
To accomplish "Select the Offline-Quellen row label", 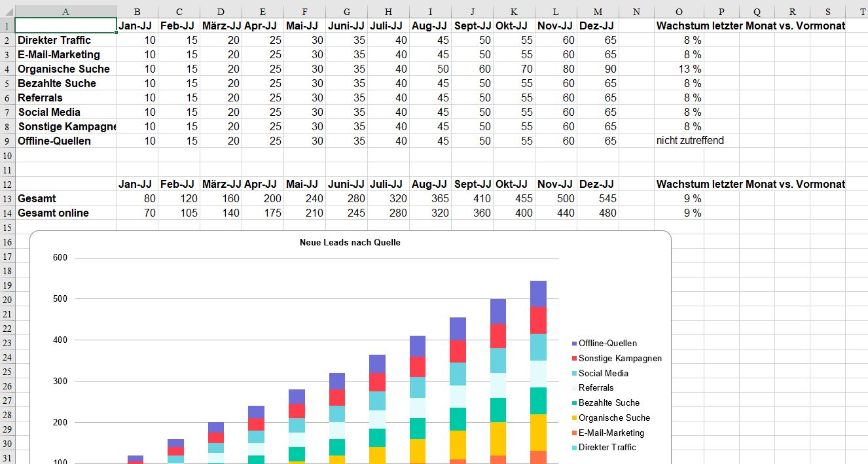I will 65,141.
